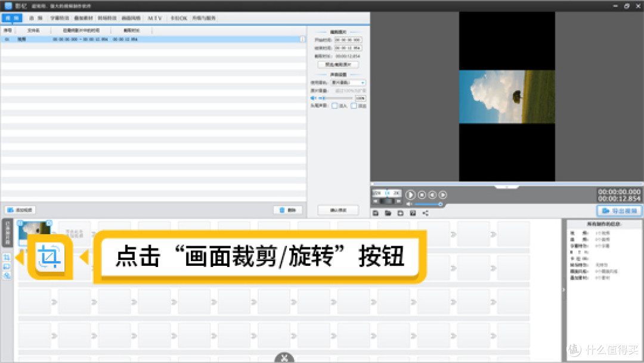Open the 转场特效 tab

click(x=107, y=18)
